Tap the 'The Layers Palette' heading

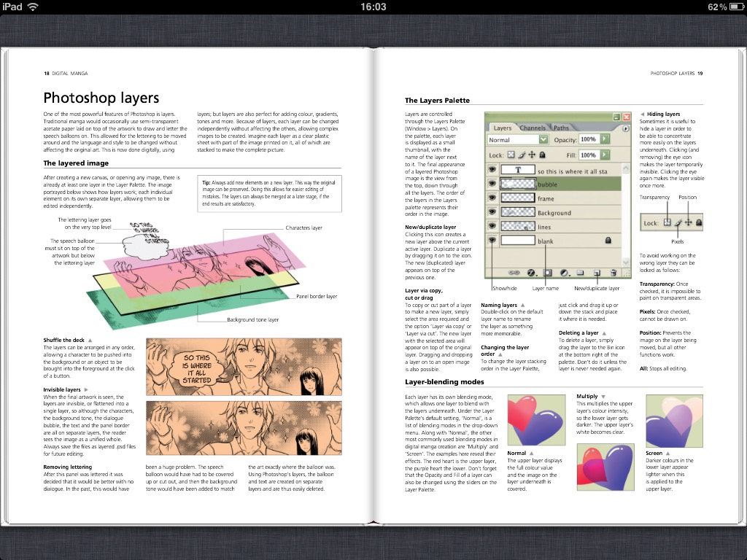tap(438, 101)
